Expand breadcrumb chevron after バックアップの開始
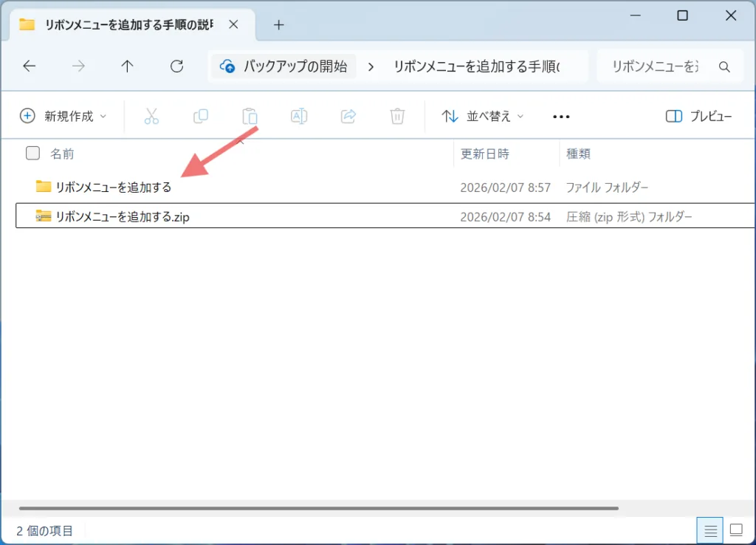 tap(371, 66)
